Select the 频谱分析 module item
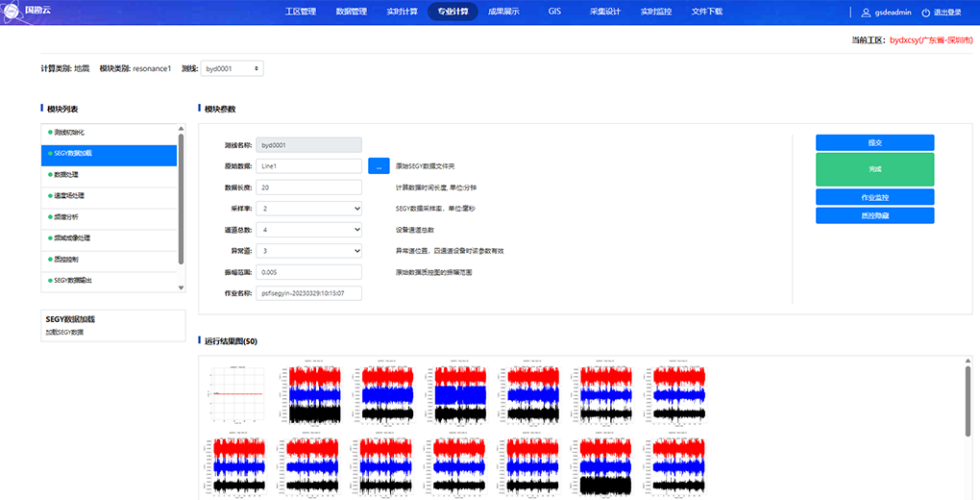 click(109, 216)
